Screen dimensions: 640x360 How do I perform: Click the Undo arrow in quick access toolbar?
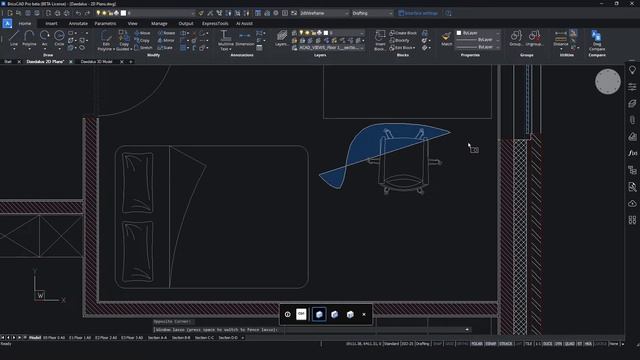point(78,13)
